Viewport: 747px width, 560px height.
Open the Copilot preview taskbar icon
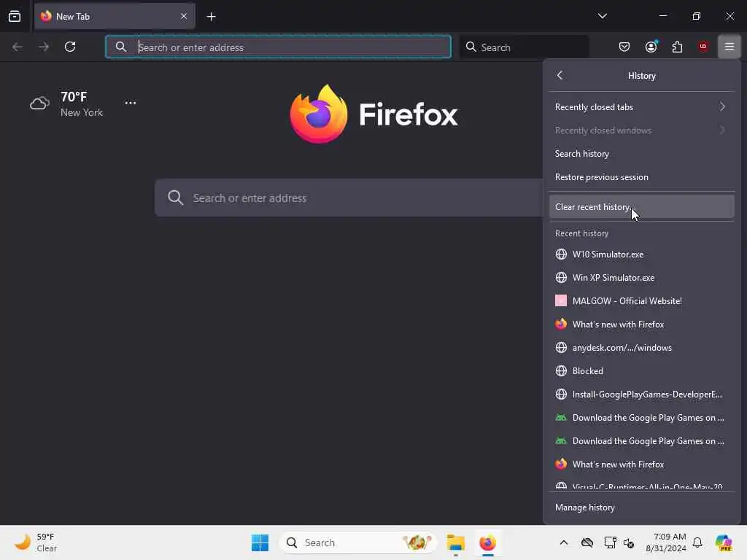click(724, 542)
